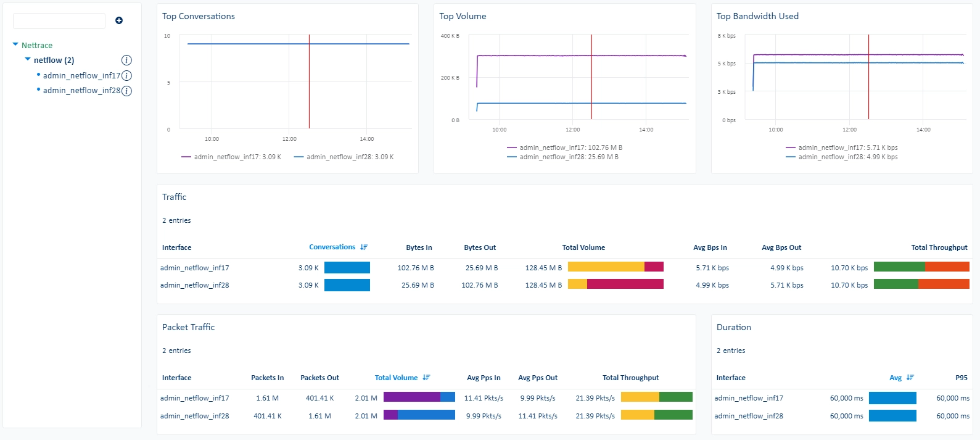Click sort icon next to Packet Total Volume
This screenshot has width=980, height=440.
(x=426, y=378)
